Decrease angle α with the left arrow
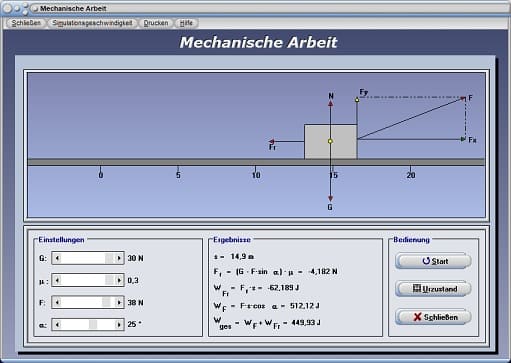 click(x=57, y=324)
